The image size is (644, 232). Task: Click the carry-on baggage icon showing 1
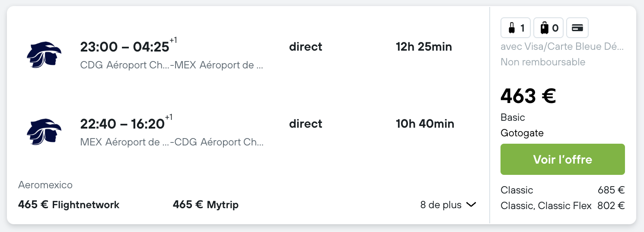click(x=516, y=28)
